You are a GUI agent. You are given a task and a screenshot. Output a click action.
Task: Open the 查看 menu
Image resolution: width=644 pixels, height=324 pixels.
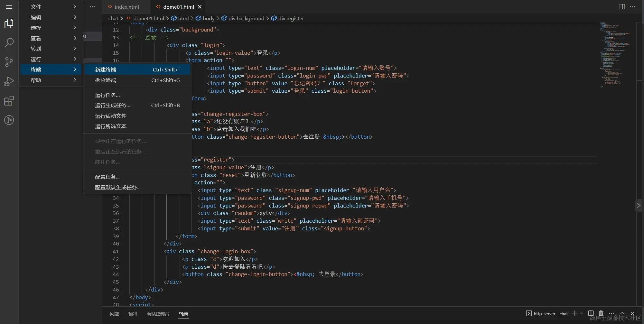[x=51, y=38]
